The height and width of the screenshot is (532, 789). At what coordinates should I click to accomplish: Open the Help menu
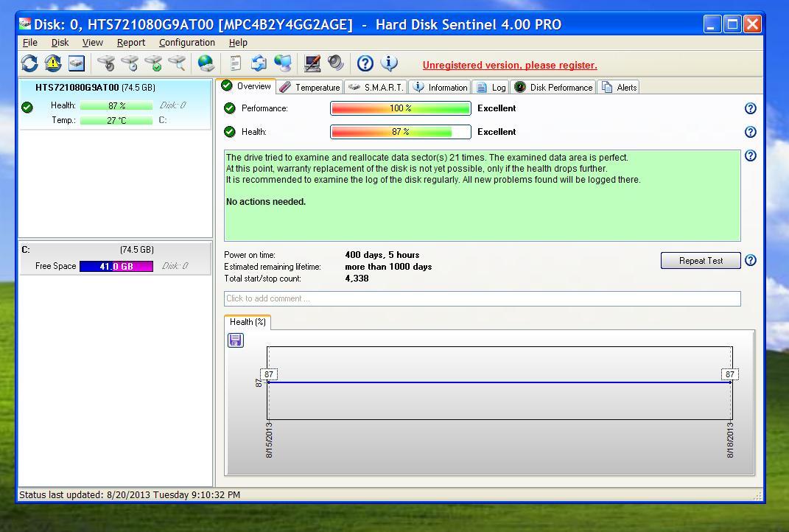tap(238, 43)
